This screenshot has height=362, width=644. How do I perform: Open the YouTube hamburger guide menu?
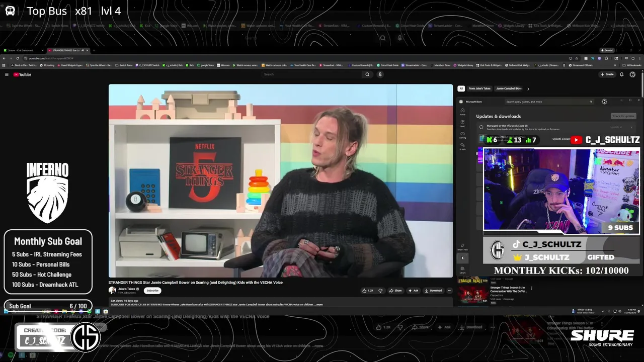[7, 74]
